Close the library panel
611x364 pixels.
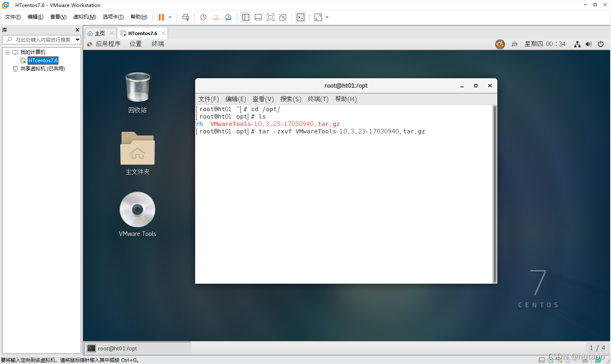[77, 30]
